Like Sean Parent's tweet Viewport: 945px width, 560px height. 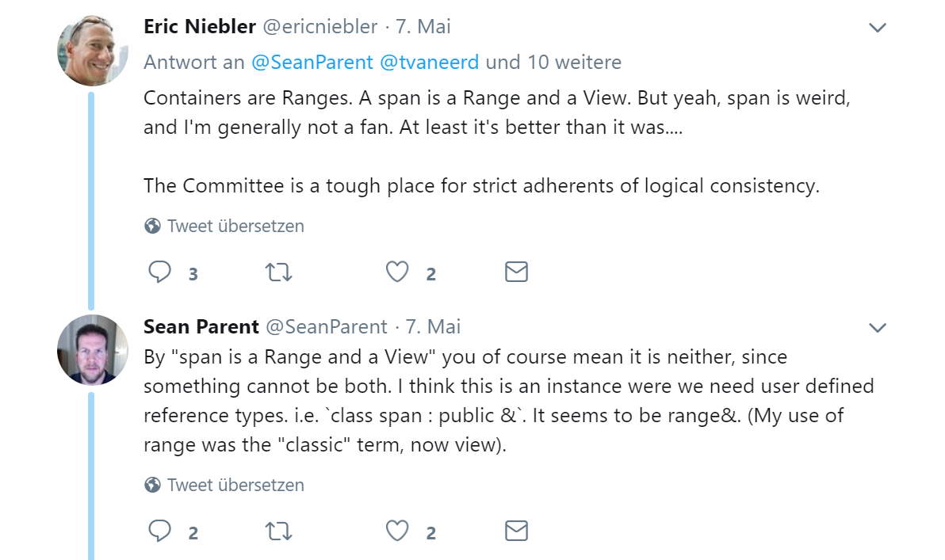coord(397,531)
